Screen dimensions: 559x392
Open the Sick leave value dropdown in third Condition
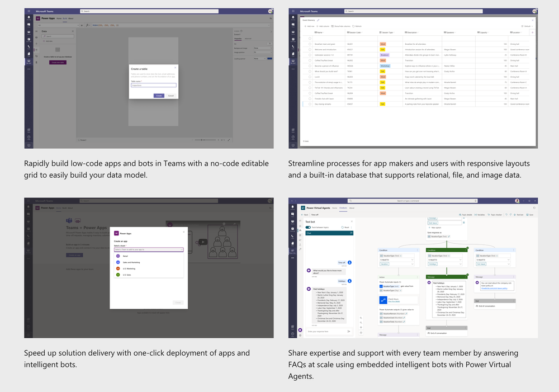point(493,264)
